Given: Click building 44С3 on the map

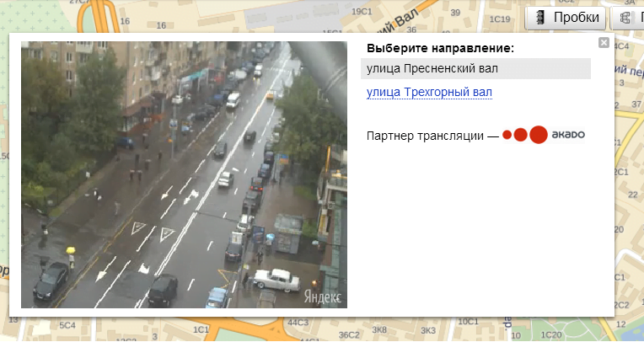Looking at the screenshot, I should (x=297, y=323).
